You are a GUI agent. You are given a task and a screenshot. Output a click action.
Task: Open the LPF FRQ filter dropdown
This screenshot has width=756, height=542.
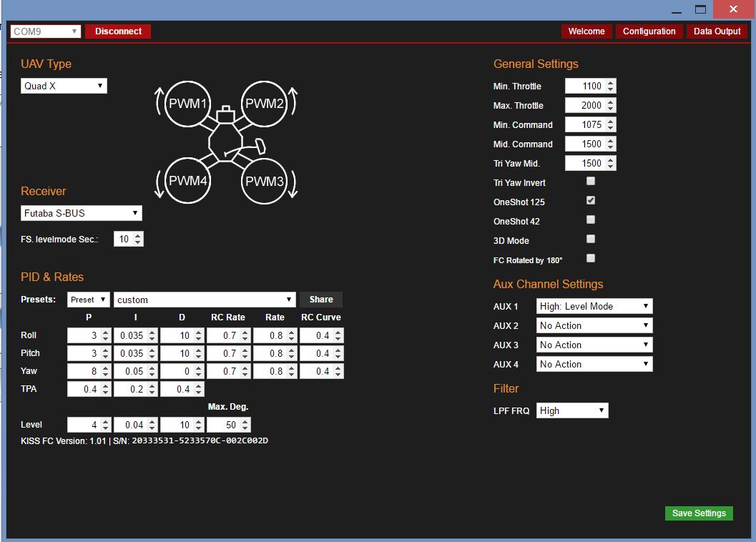572,410
